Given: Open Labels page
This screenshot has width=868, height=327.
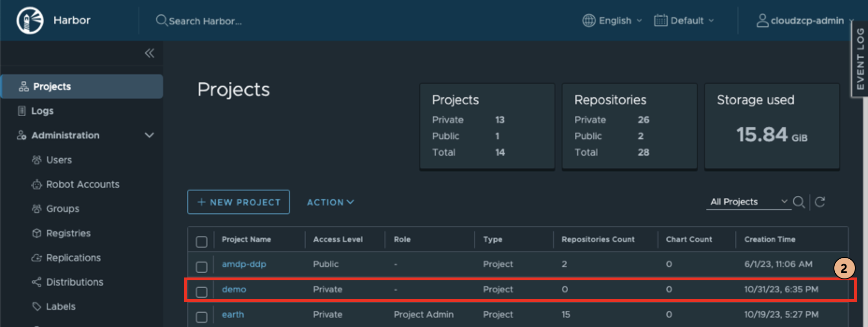Looking at the screenshot, I should (x=61, y=306).
